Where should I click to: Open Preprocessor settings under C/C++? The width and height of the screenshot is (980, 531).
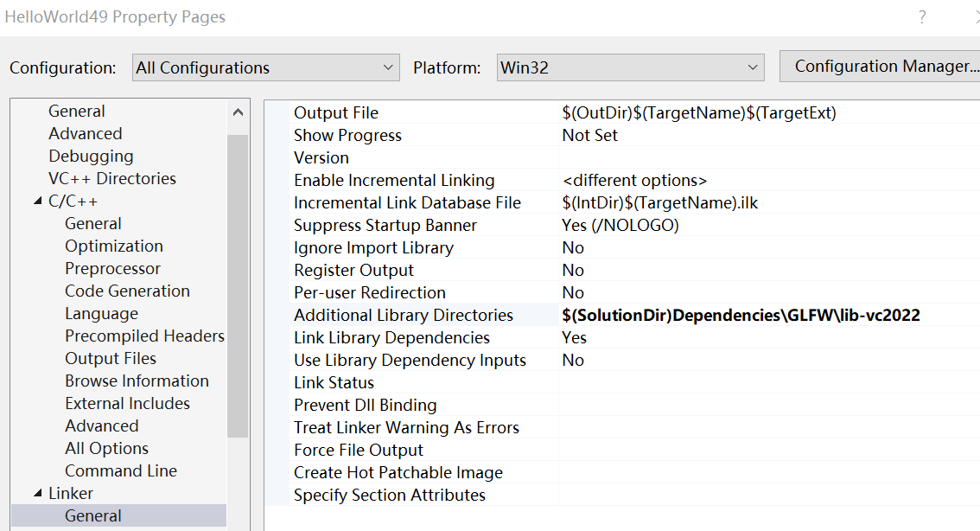pos(112,269)
